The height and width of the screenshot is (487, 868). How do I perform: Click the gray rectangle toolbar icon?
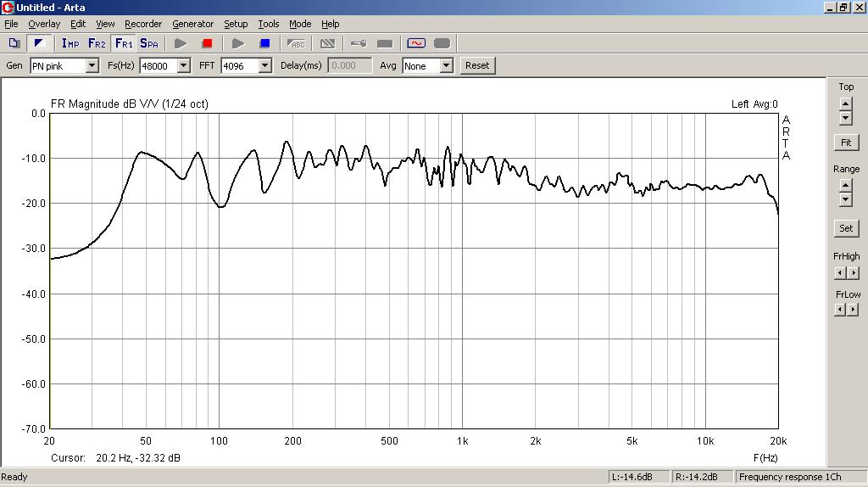coord(385,43)
